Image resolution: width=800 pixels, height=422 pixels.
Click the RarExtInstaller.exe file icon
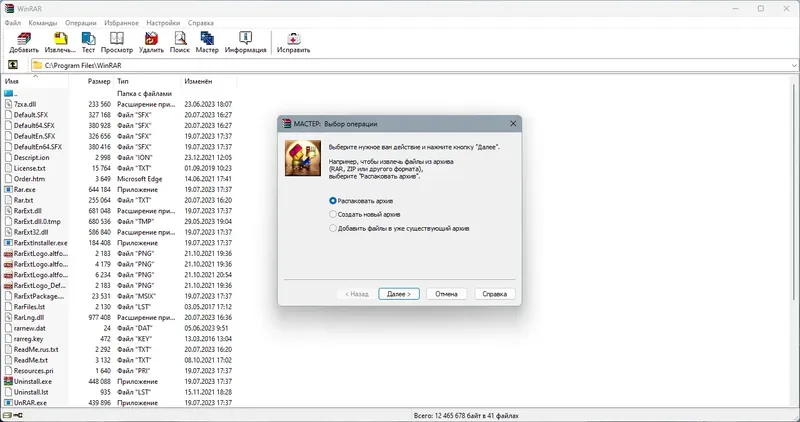(x=8, y=243)
